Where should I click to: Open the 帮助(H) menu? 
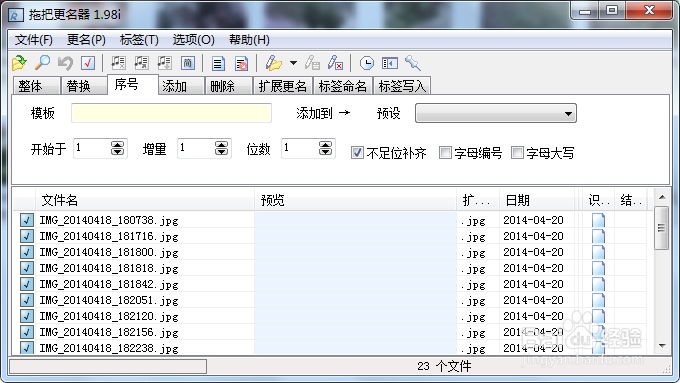(x=249, y=40)
